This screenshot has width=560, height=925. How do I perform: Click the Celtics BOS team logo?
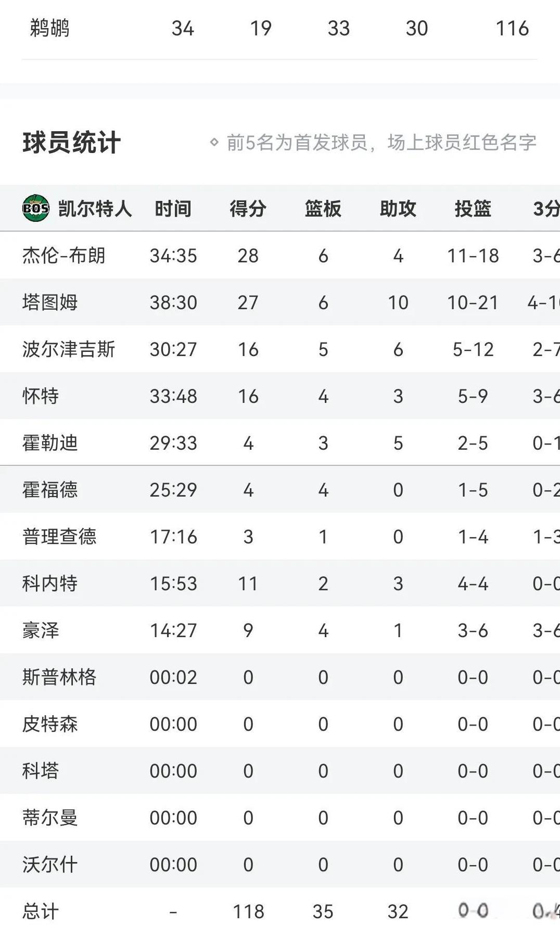pos(36,208)
